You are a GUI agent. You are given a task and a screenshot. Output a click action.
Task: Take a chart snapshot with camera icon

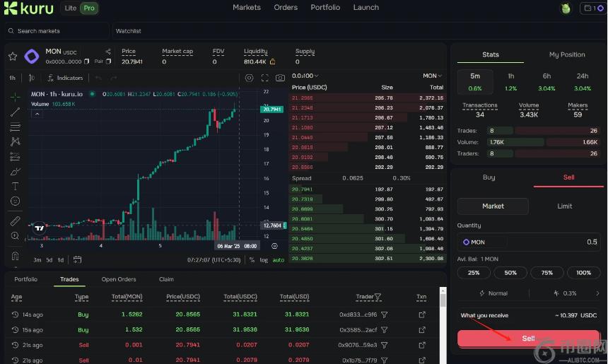(280, 78)
